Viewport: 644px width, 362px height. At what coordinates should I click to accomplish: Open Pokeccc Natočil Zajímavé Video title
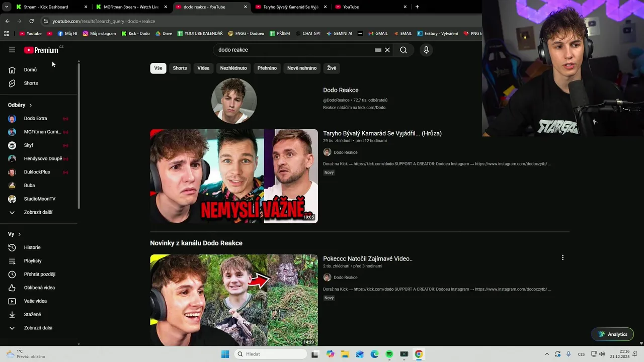pos(368,258)
